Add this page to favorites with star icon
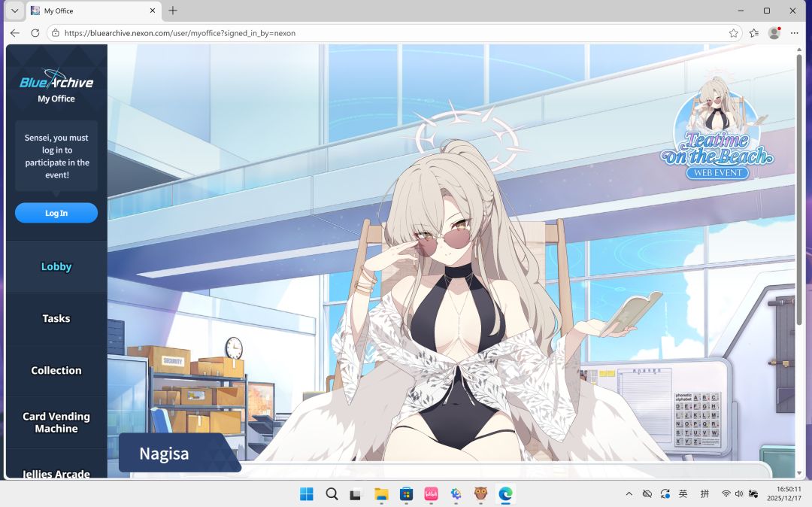Image resolution: width=812 pixels, height=507 pixels. coord(733,33)
